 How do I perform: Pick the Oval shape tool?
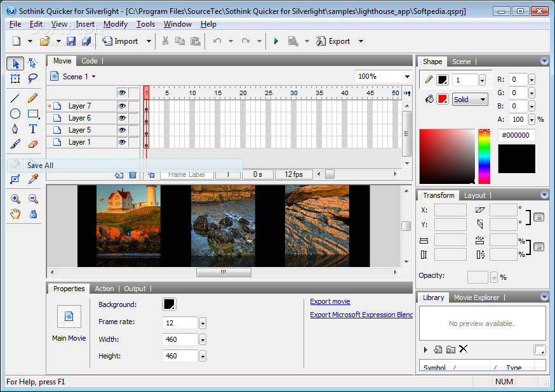click(15, 114)
